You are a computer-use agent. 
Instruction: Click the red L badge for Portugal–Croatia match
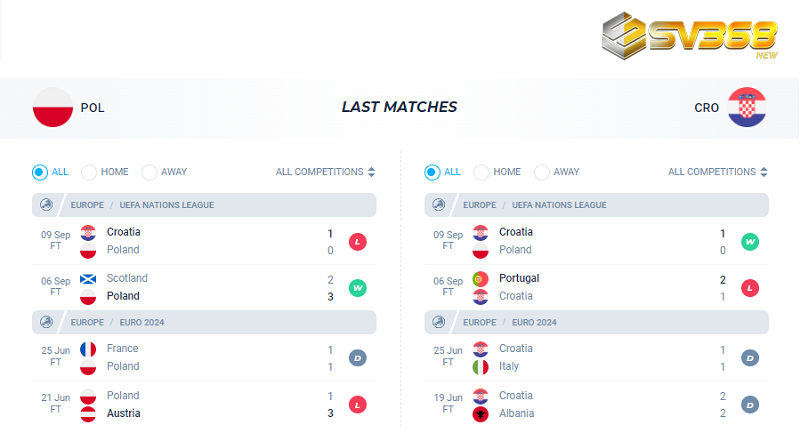coord(750,288)
